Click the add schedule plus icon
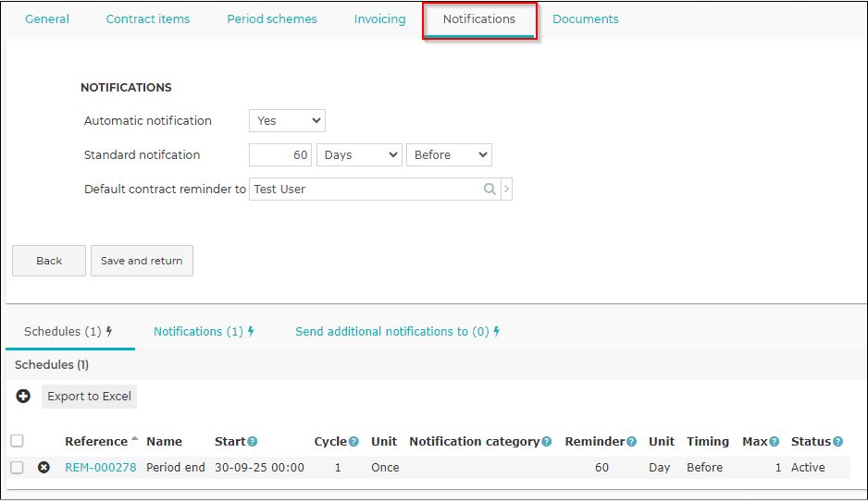The height and width of the screenshot is (502, 868). 23,397
